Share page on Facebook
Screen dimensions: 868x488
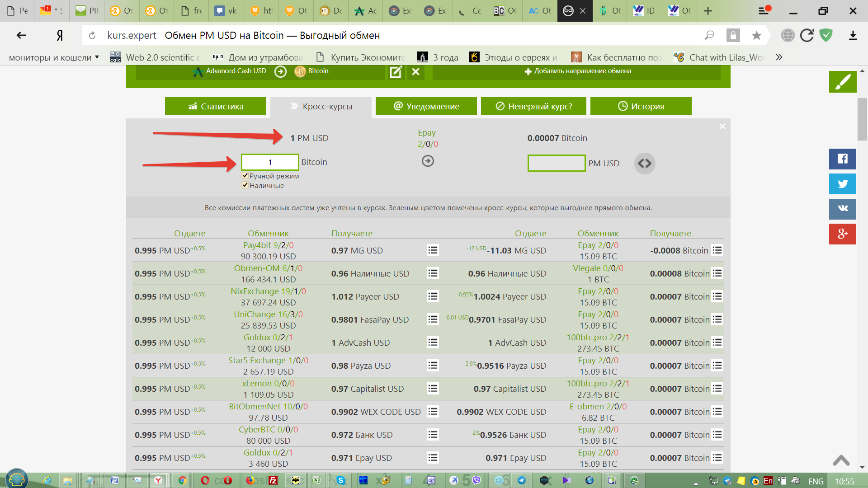(842, 159)
